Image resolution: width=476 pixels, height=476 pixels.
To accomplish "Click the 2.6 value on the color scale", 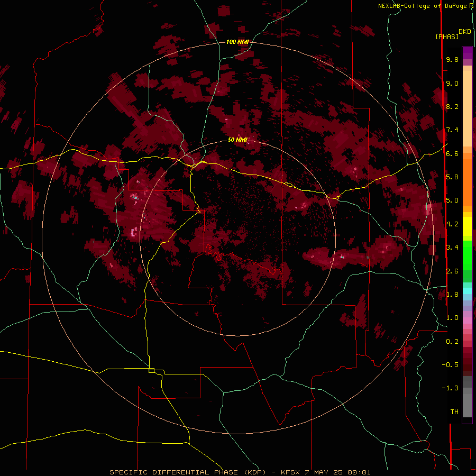I will click(452, 271).
